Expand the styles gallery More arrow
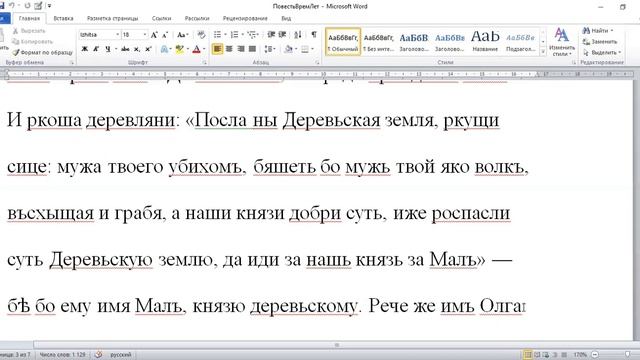This screenshot has width=640, height=360. 543,52
